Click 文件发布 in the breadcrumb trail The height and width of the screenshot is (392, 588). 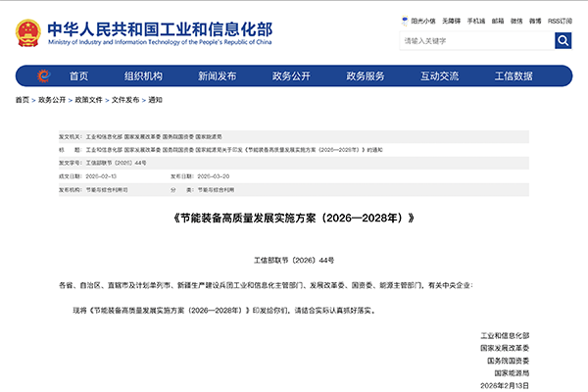click(124, 100)
